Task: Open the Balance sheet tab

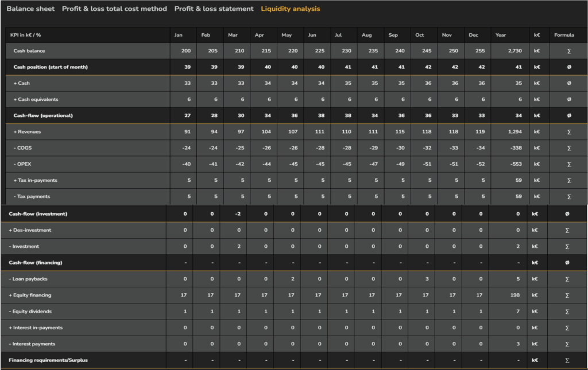Action: (31, 9)
